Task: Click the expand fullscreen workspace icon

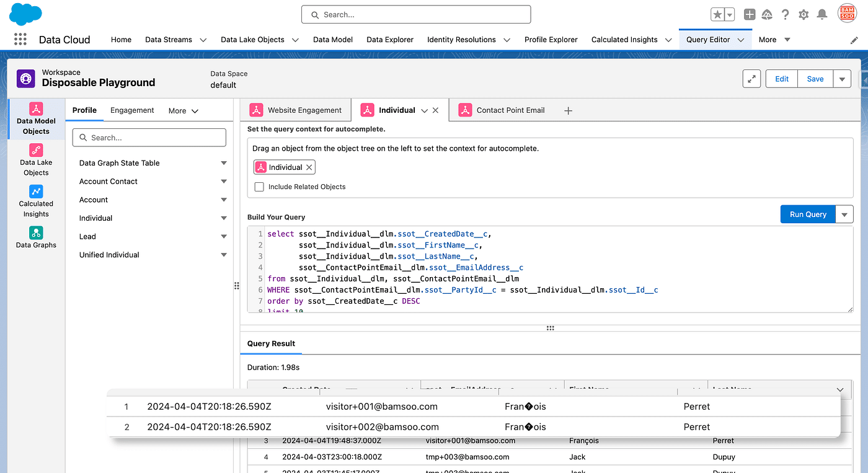Action: 751,79
